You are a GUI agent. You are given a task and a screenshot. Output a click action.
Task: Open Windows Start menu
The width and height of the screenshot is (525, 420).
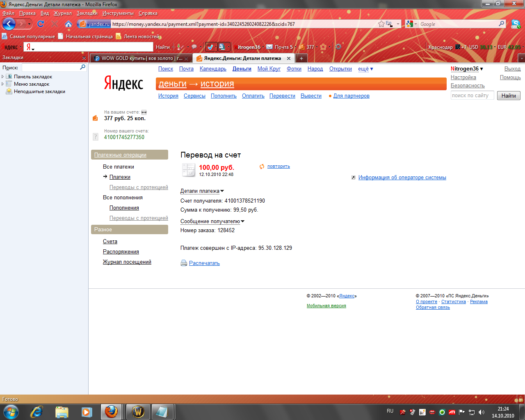(x=11, y=412)
